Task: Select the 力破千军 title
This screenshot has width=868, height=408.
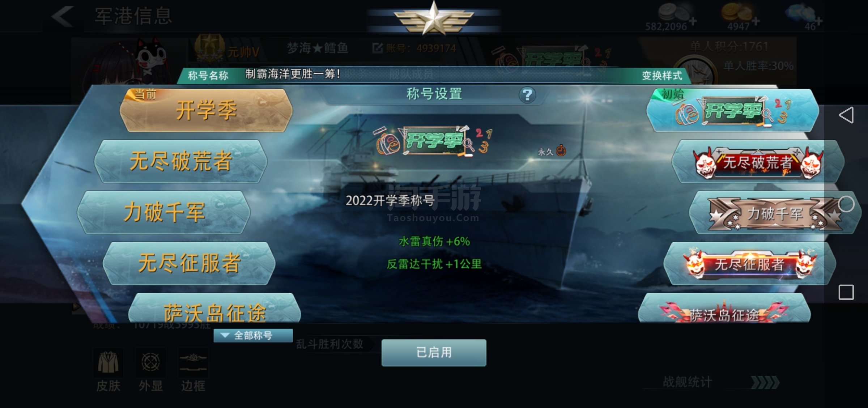Action: pyautogui.click(x=164, y=212)
